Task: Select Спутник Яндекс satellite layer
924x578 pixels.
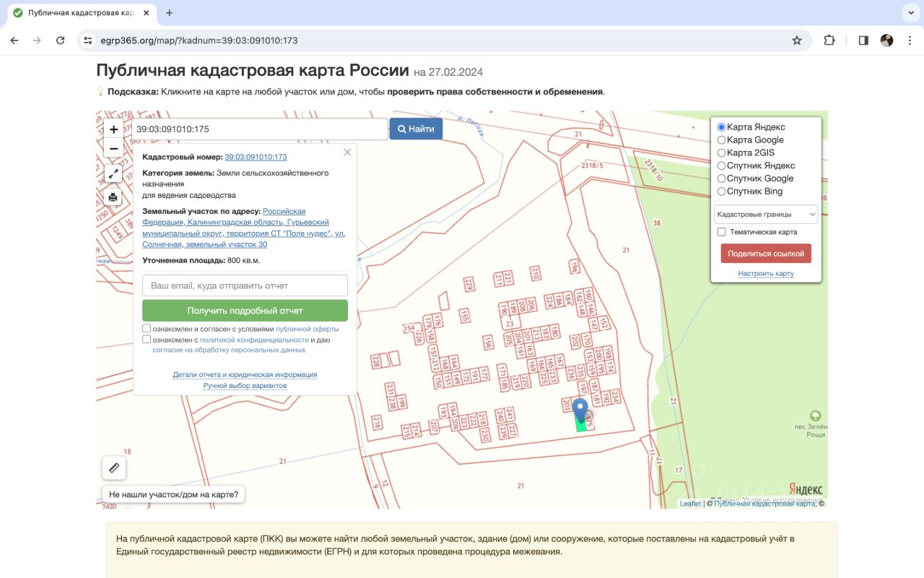Action: click(x=721, y=166)
